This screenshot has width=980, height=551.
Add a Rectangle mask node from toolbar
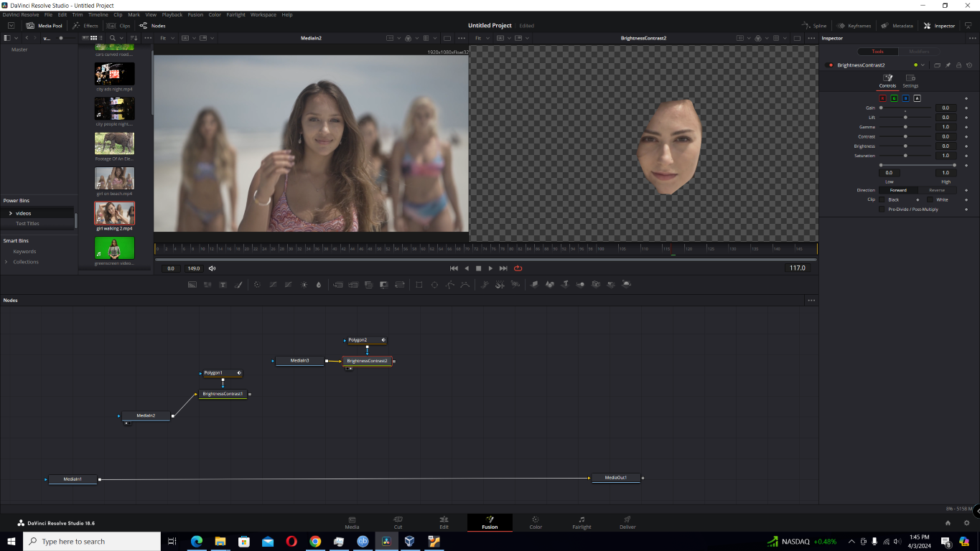(419, 285)
